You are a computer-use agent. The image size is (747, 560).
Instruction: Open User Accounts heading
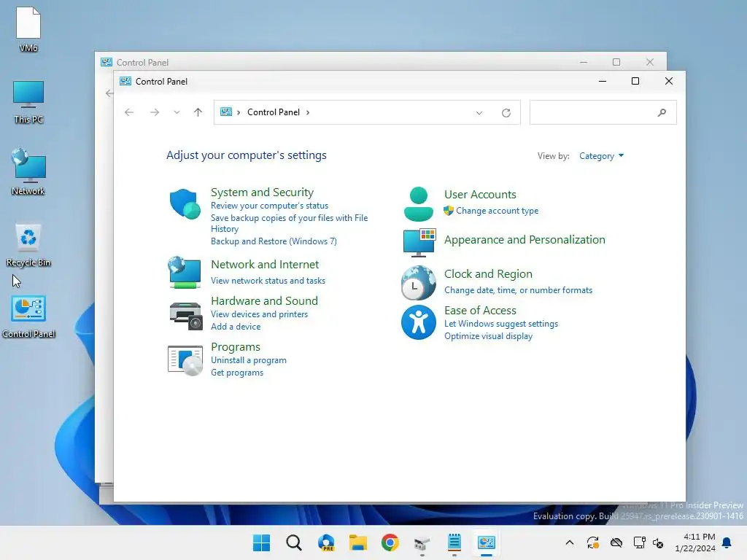480,195
